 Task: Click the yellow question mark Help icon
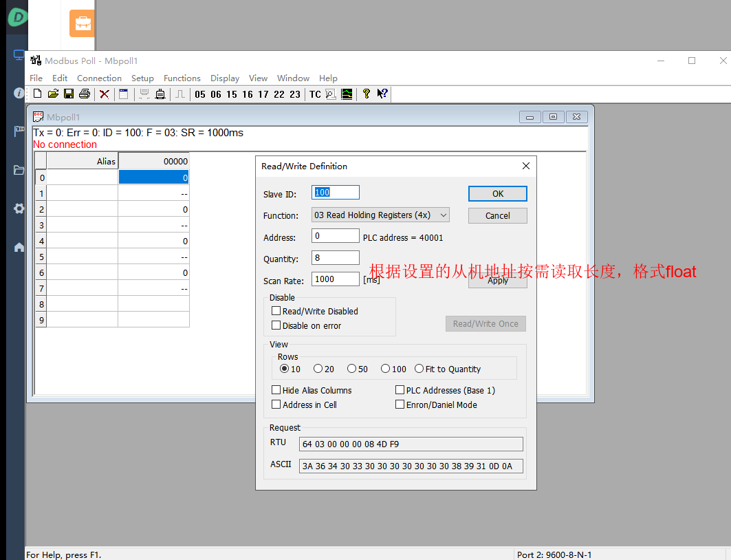[367, 94]
